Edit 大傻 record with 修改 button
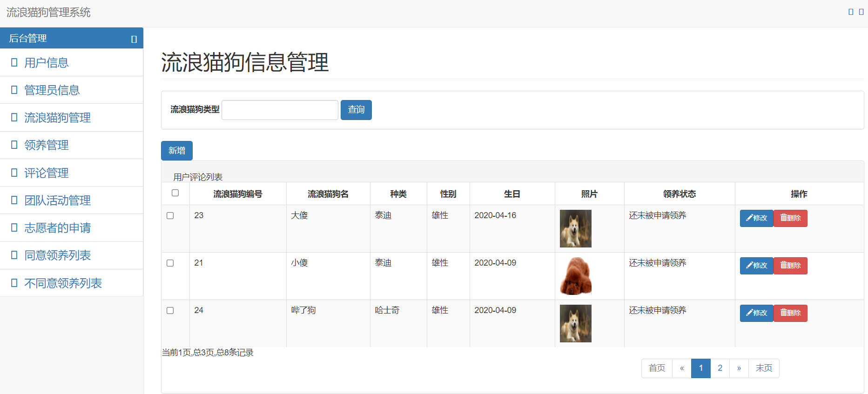 [x=757, y=218]
